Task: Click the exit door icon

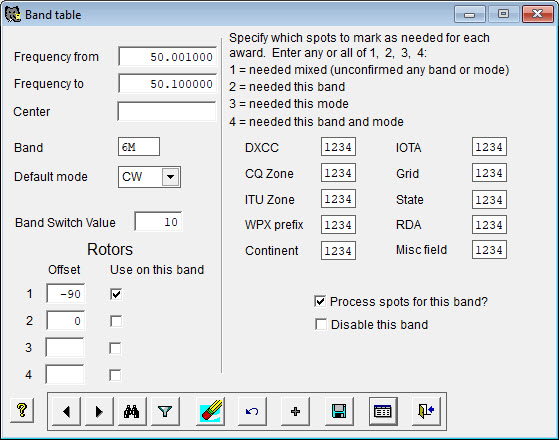Action: pyautogui.click(x=426, y=411)
